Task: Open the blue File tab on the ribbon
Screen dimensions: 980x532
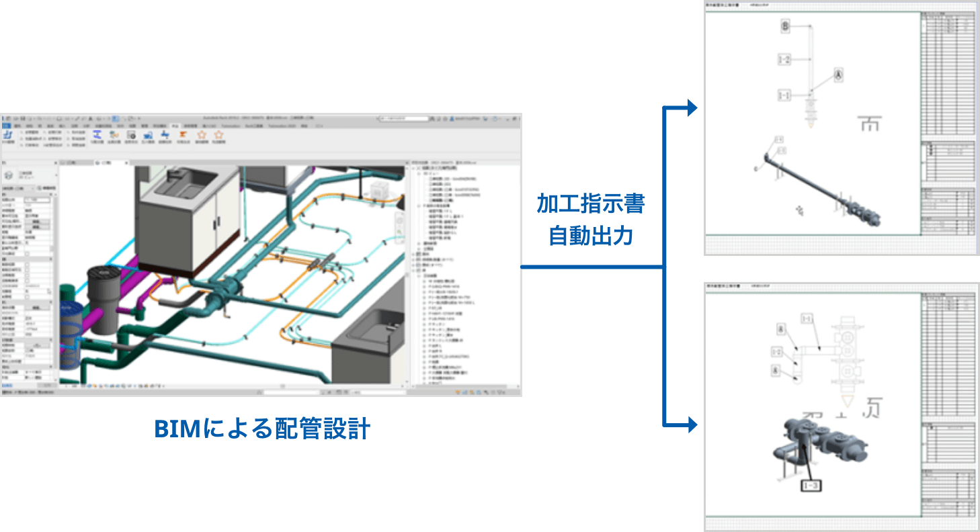Action: tap(6, 126)
